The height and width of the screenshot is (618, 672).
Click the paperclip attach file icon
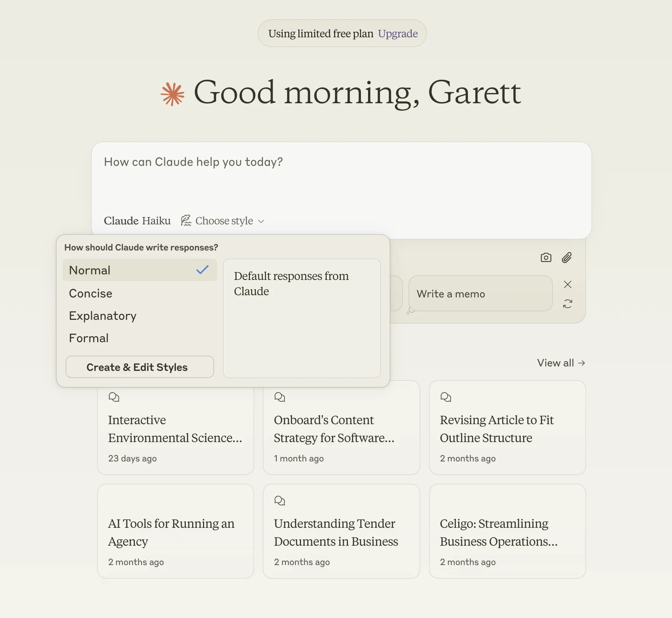coord(567,258)
